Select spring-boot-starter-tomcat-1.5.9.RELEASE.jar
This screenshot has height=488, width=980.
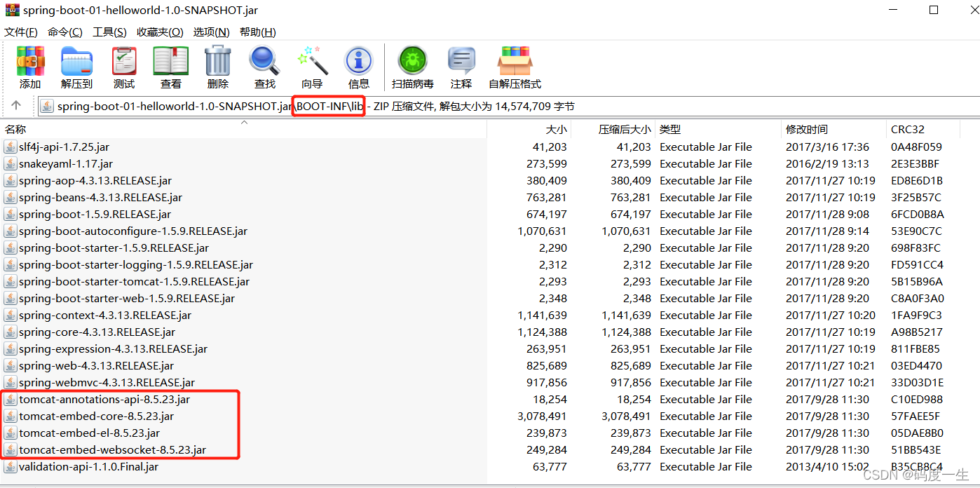pyautogui.click(x=134, y=282)
